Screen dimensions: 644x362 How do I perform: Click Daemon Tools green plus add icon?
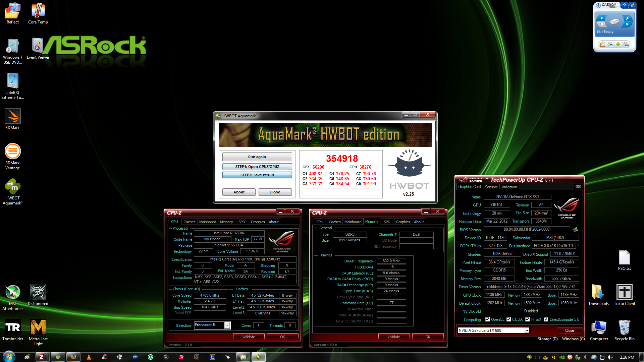618,44
